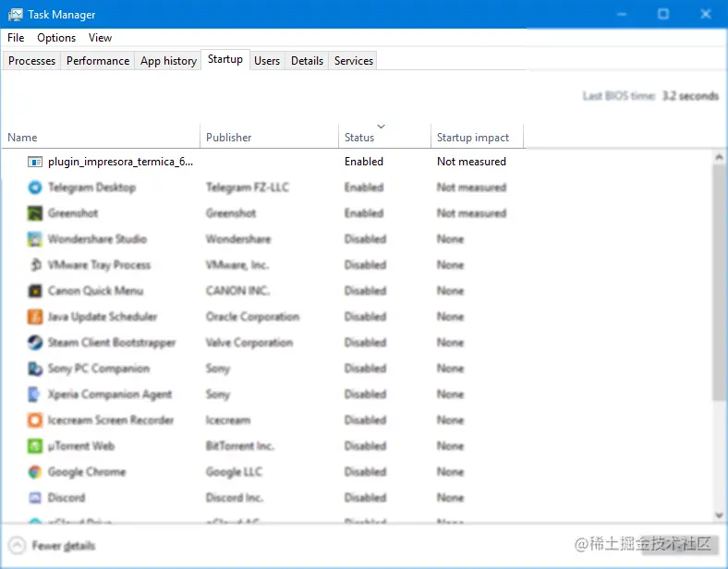Click the Telegram FZ-LLC publisher cell
Image resolution: width=728 pixels, height=569 pixels.
[248, 188]
